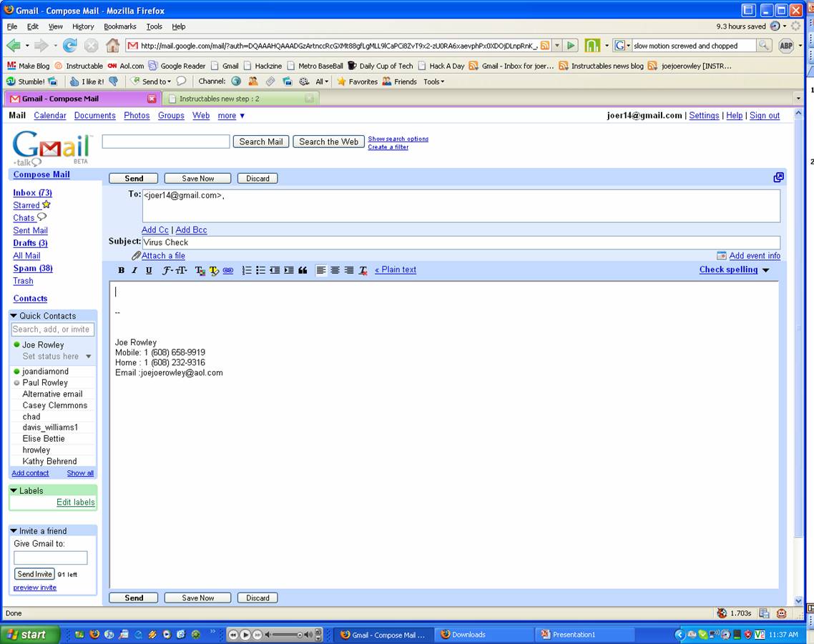
Task: Insert a blockquote in the message
Action: [x=303, y=269]
